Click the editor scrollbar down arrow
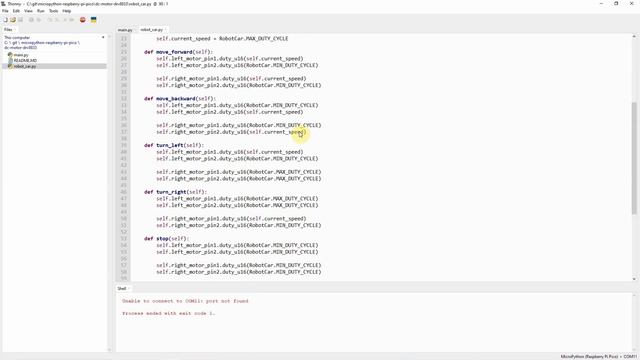The height and width of the screenshot is (360, 640). point(634,279)
